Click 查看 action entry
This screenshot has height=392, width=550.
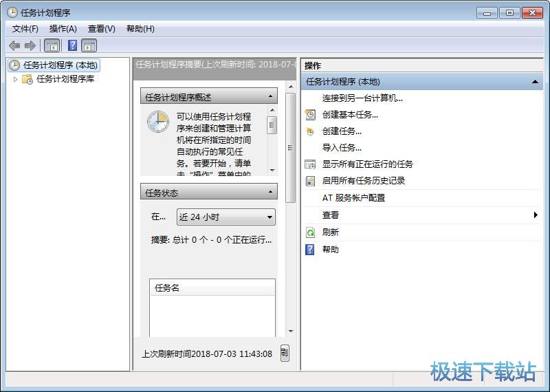click(331, 215)
